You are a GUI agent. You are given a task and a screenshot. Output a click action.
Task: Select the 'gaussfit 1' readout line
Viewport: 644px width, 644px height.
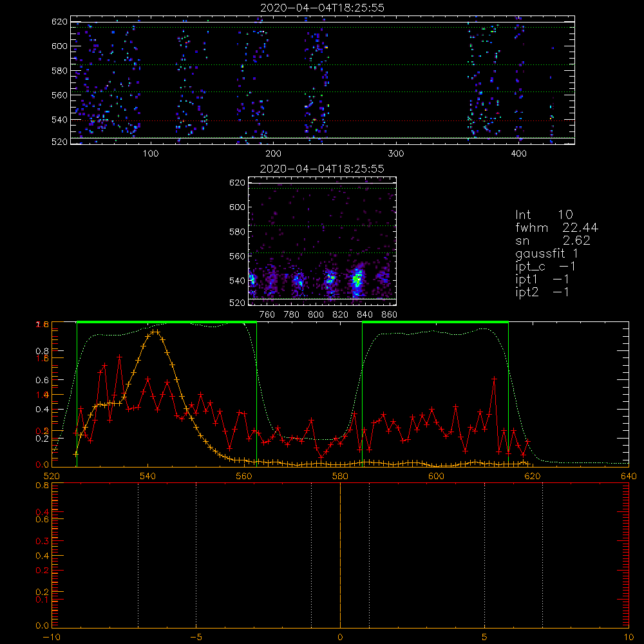[547, 253]
